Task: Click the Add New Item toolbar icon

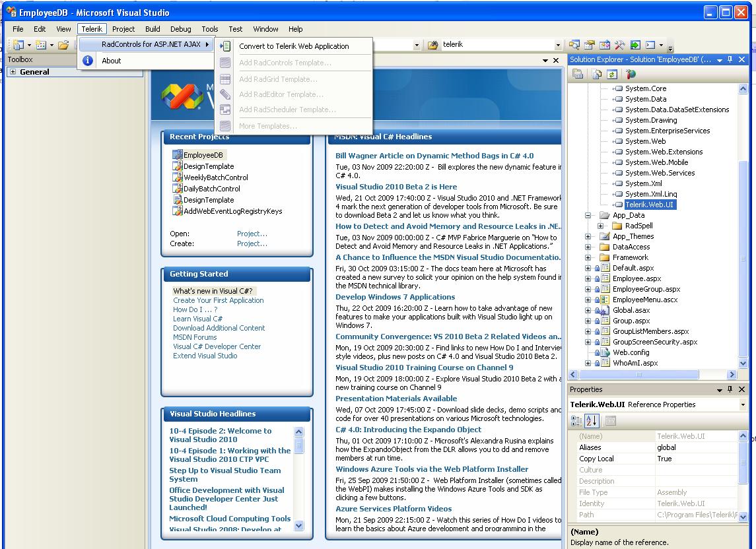Action: tap(41, 45)
